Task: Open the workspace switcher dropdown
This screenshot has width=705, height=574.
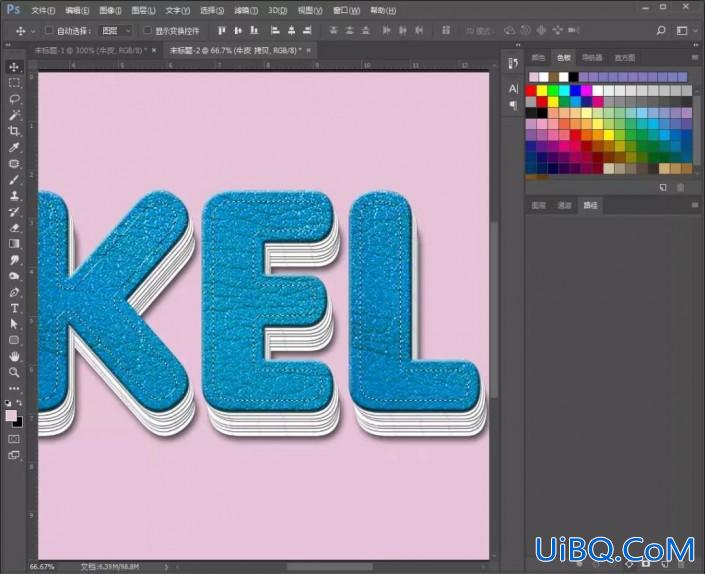Action: tap(686, 31)
